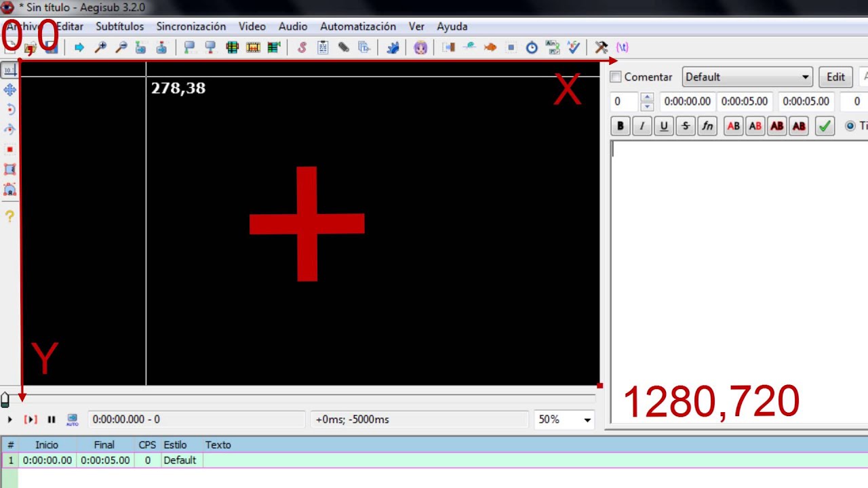Viewport: 868px width, 488px height.
Task: Open the Timing Post-Processor clock icon
Action: coord(532,47)
